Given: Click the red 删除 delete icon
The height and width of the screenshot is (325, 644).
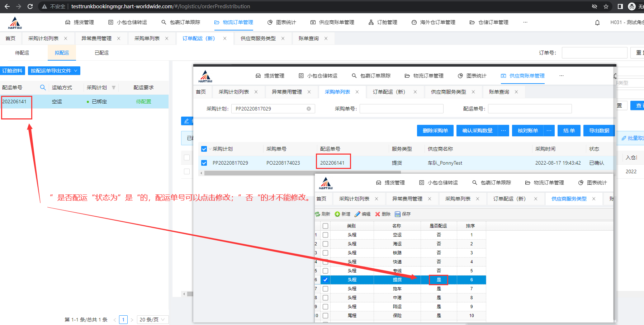Looking at the screenshot, I should (378, 214).
